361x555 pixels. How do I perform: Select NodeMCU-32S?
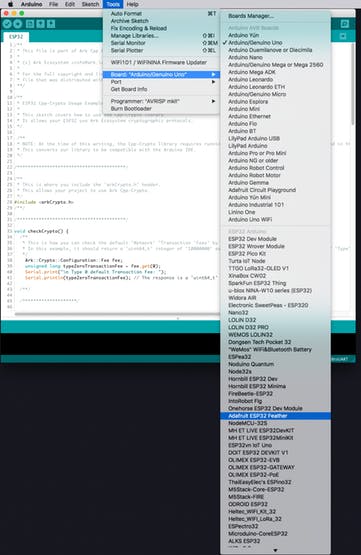coord(275,423)
